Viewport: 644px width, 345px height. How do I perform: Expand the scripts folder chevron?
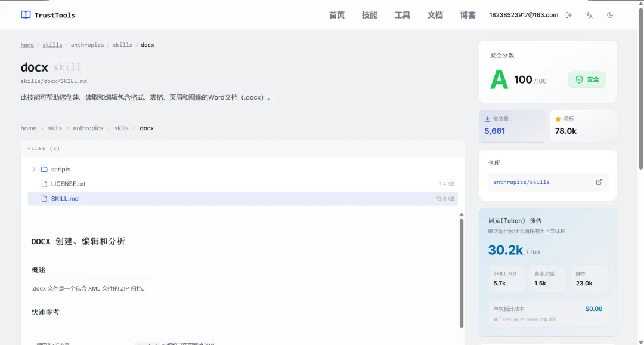(34, 169)
